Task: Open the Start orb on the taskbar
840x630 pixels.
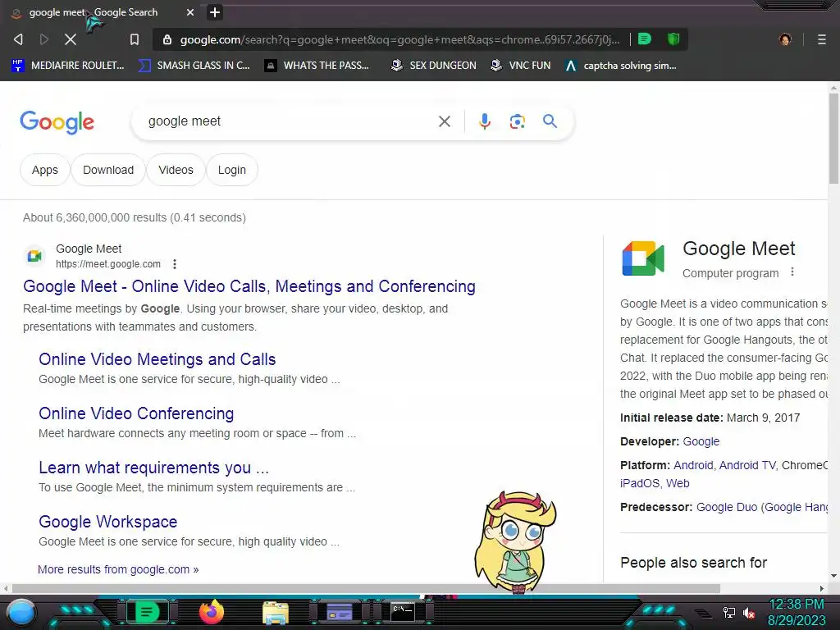Action: pos(21,612)
